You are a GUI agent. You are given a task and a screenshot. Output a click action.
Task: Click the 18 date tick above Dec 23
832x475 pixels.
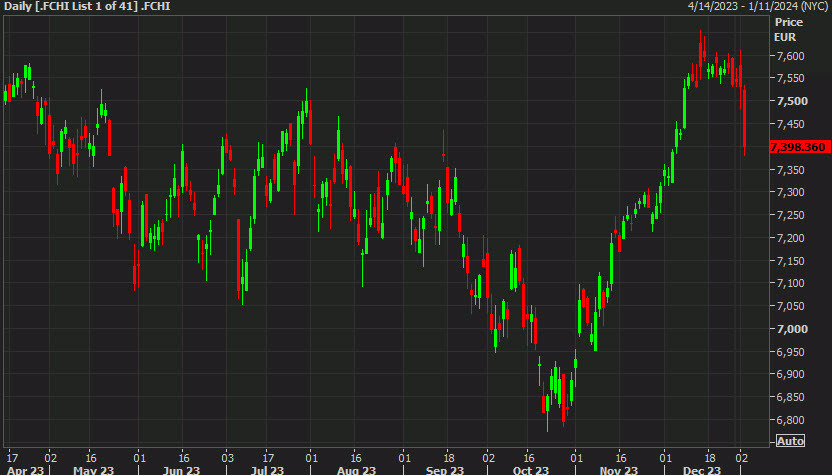click(709, 457)
